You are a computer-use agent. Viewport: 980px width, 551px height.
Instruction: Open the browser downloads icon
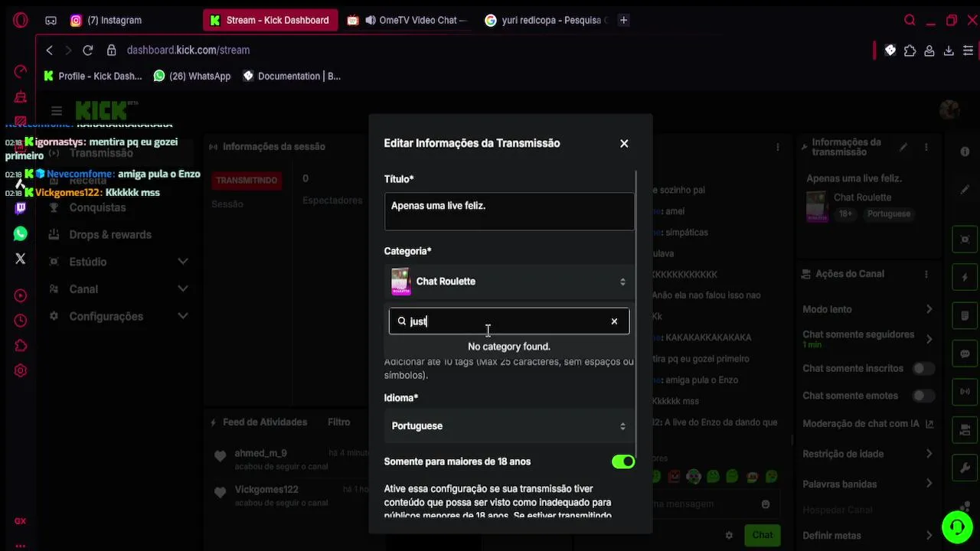pyautogui.click(x=949, y=51)
